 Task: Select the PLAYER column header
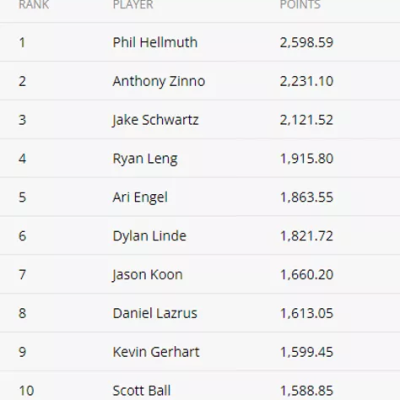click(133, 5)
